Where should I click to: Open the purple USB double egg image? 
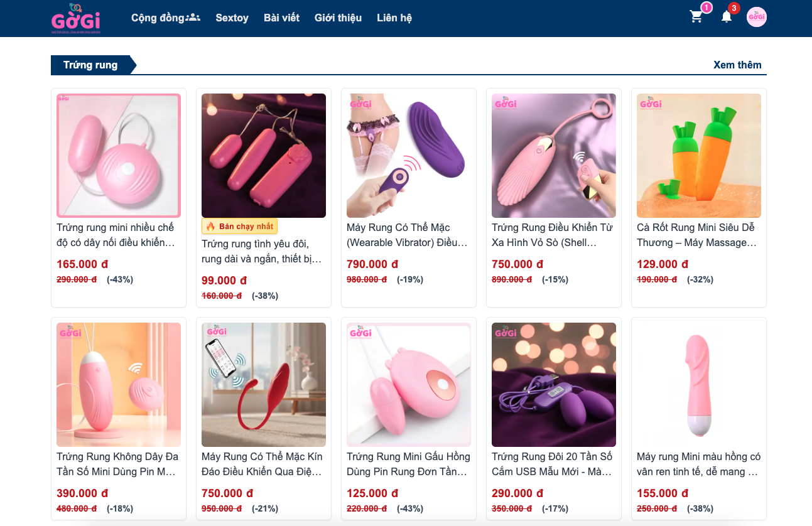[x=553, y=385]
